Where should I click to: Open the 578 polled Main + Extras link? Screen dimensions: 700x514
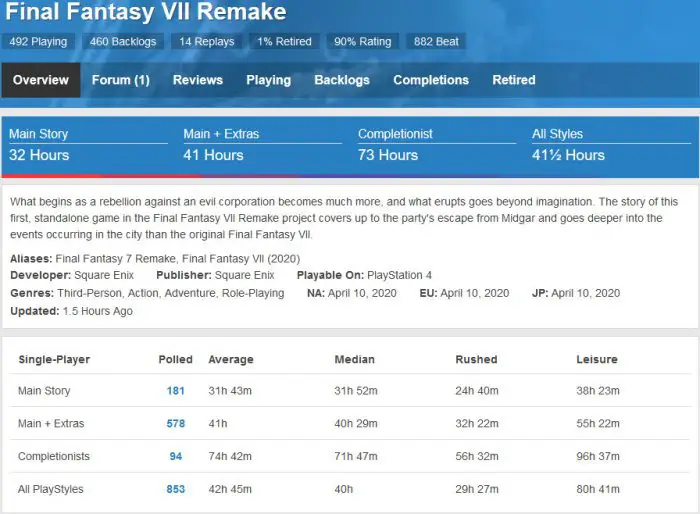point(175,423)
